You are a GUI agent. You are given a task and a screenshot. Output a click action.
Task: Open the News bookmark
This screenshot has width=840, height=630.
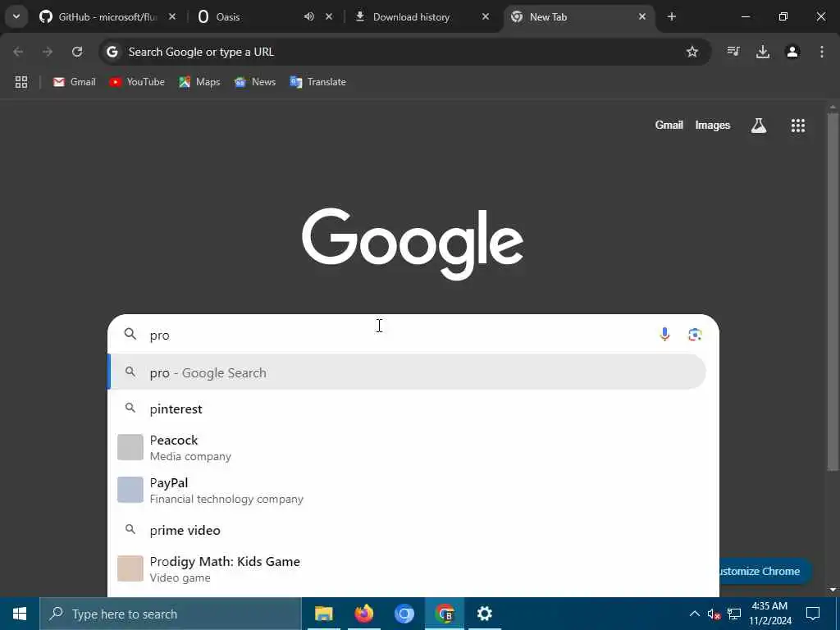click(255, 82)
